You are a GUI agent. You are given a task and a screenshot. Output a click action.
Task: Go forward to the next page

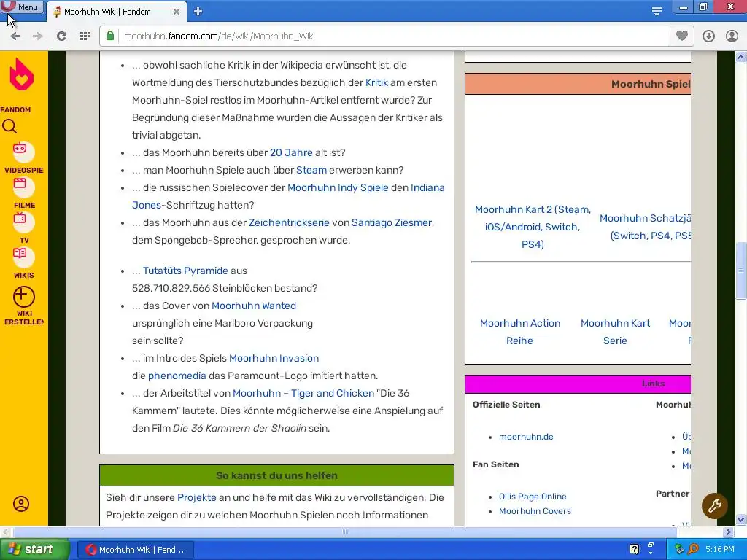(x=38, y=36)
